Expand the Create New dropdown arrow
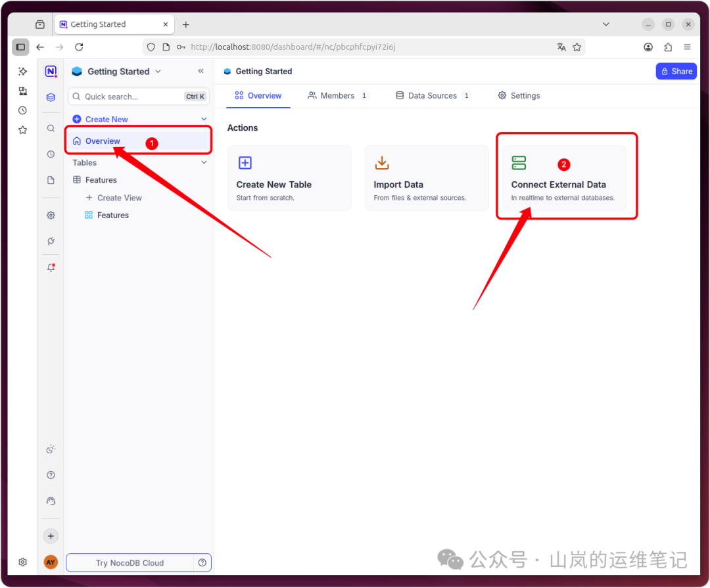Screen dimensions: 710x588 pos(204,119)
